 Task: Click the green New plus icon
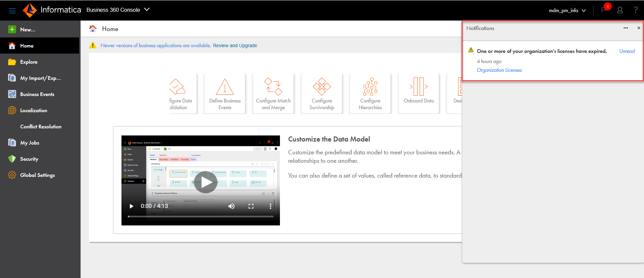tap(12, 29)
